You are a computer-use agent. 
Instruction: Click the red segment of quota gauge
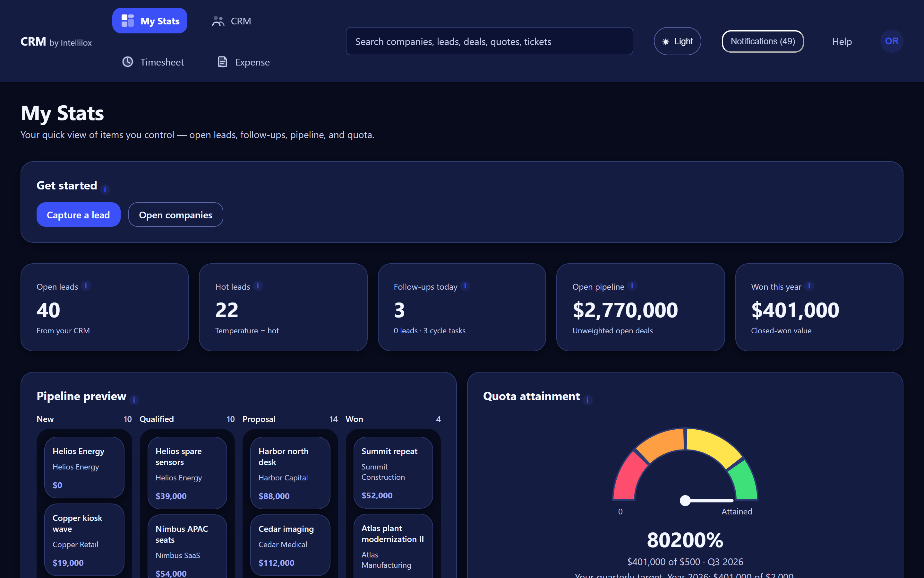click(x=629, y=477)
